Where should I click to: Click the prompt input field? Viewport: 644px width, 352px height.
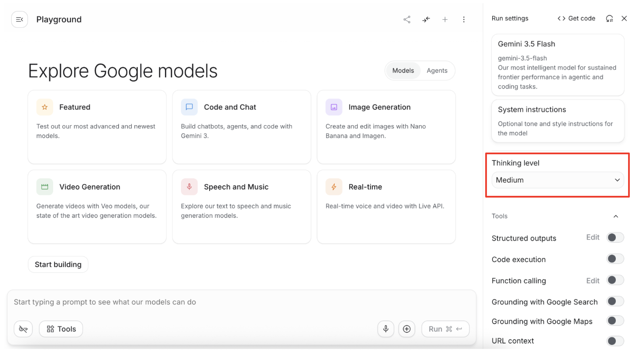click(x=242, y=302)
